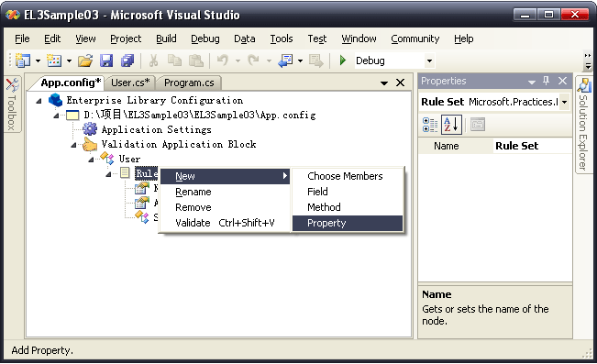
Task: Open the active files list dropdown
Action: click(x=384, y=83)
